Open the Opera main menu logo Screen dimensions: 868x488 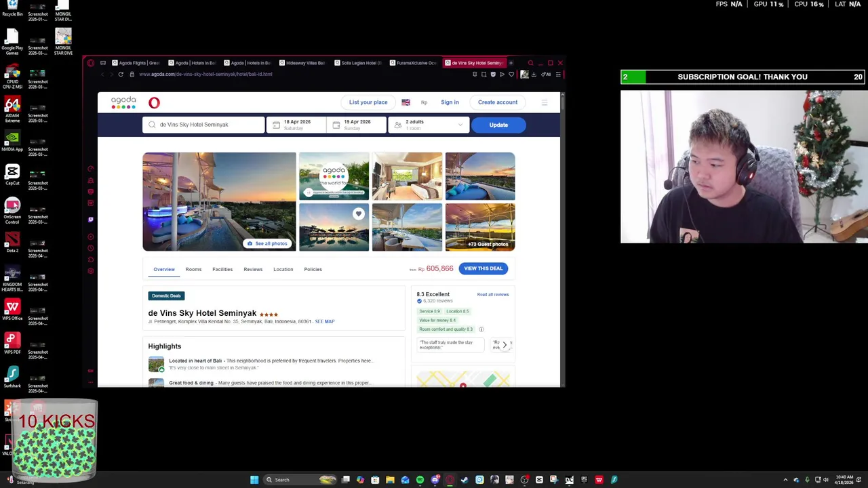[90, 63]
